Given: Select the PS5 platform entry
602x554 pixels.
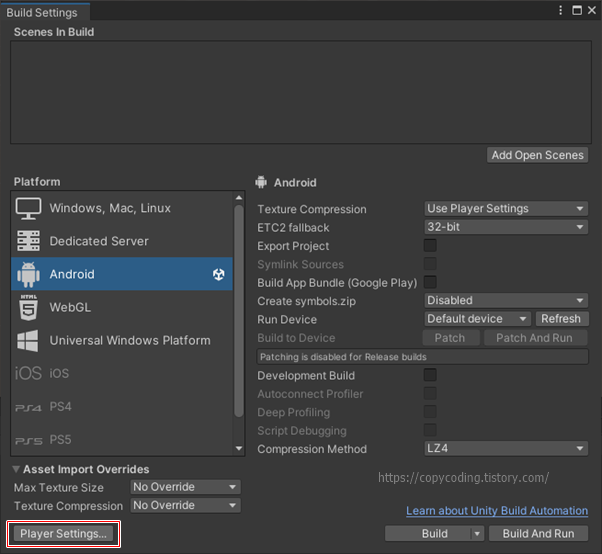Looking at the screenshot, I should click(122, 439).
